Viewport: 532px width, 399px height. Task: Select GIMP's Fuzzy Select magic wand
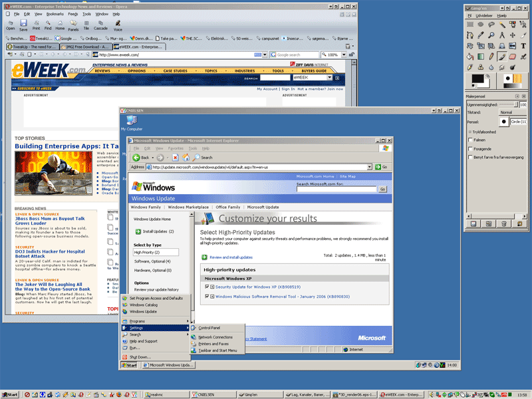point(502,25)
